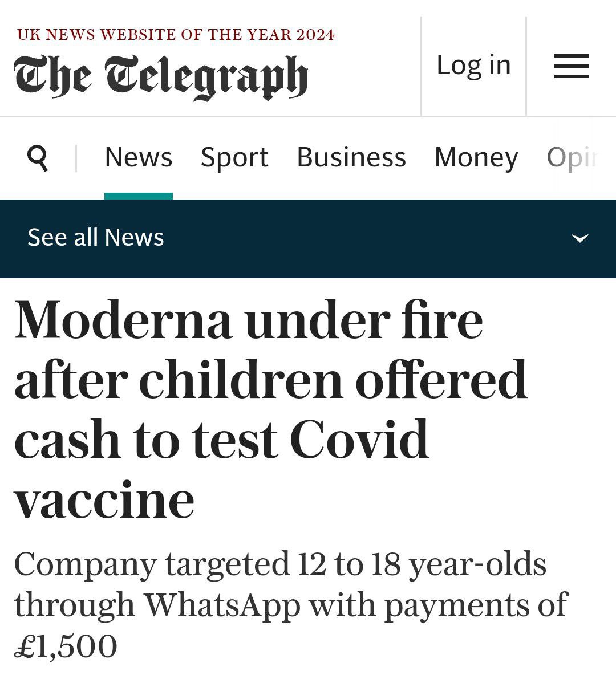The image size is (616, 675).
Task: Switch to the Sport section
Action: (x=234, y=157)
